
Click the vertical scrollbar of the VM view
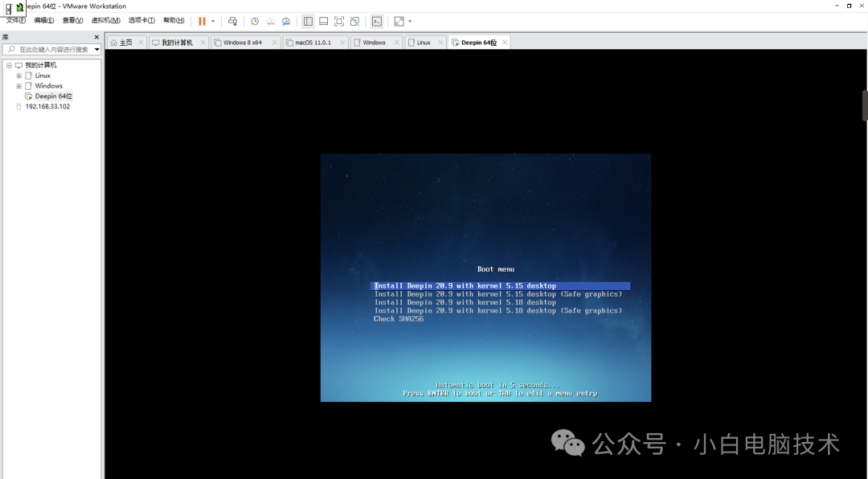pos(865,105)
